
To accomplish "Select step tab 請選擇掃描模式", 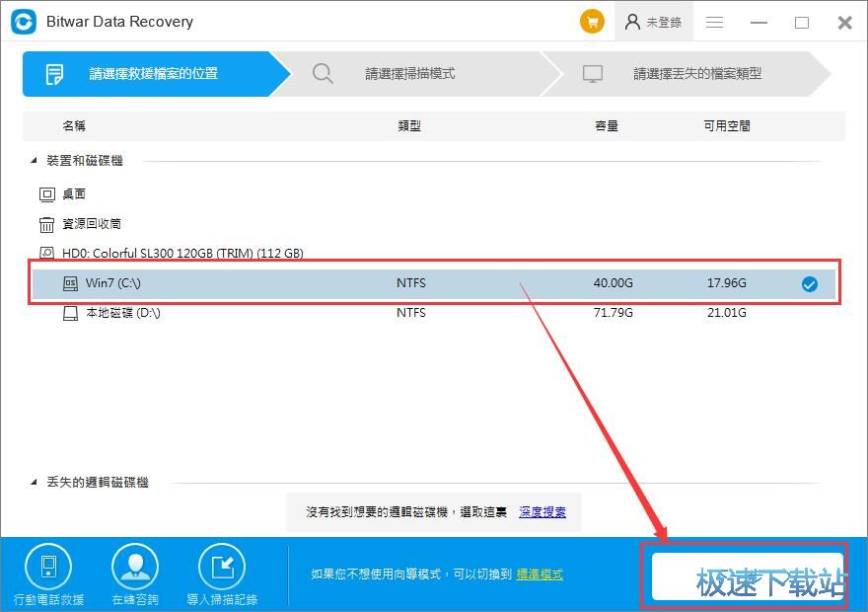I will 415,74.
